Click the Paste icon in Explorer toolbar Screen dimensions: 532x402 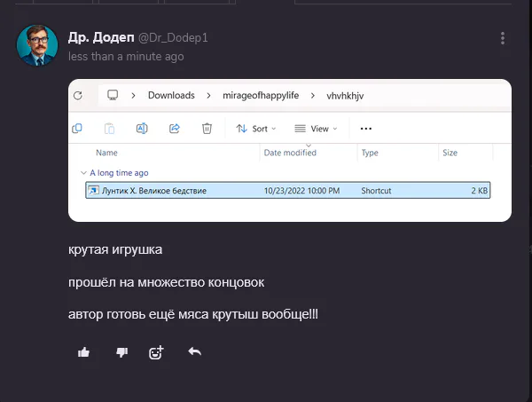[x=109, y=129]
